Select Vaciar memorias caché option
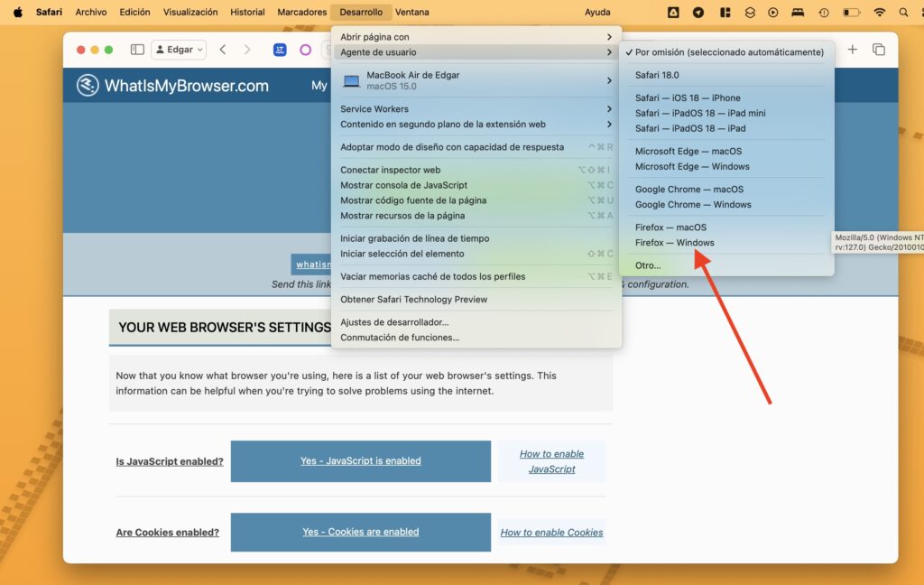 pyautogui.click(x=476, y=276)
